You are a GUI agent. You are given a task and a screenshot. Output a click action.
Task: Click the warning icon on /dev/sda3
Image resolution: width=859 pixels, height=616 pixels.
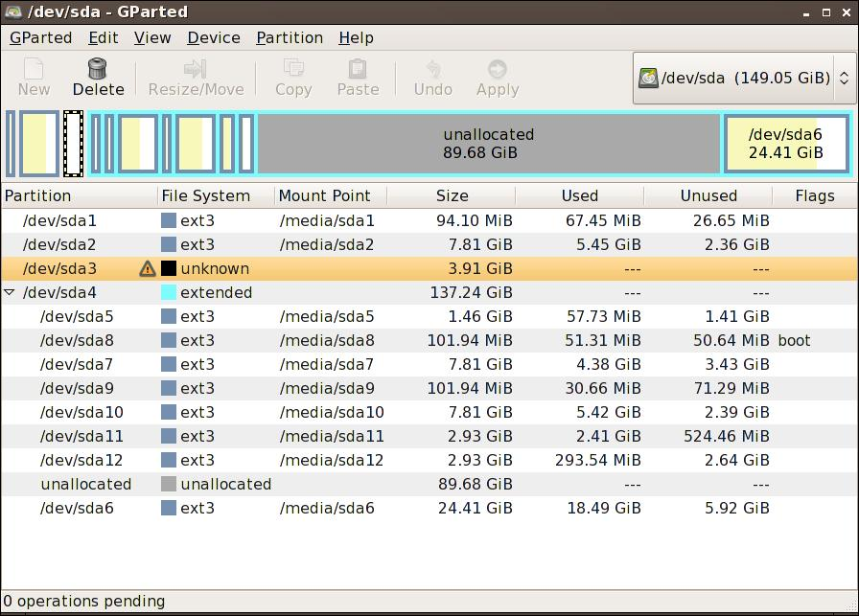tap(147, 269)
